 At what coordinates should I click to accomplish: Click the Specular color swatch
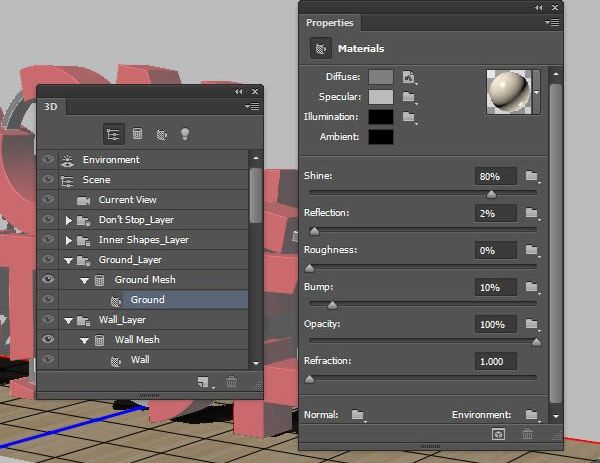(381, 97)
